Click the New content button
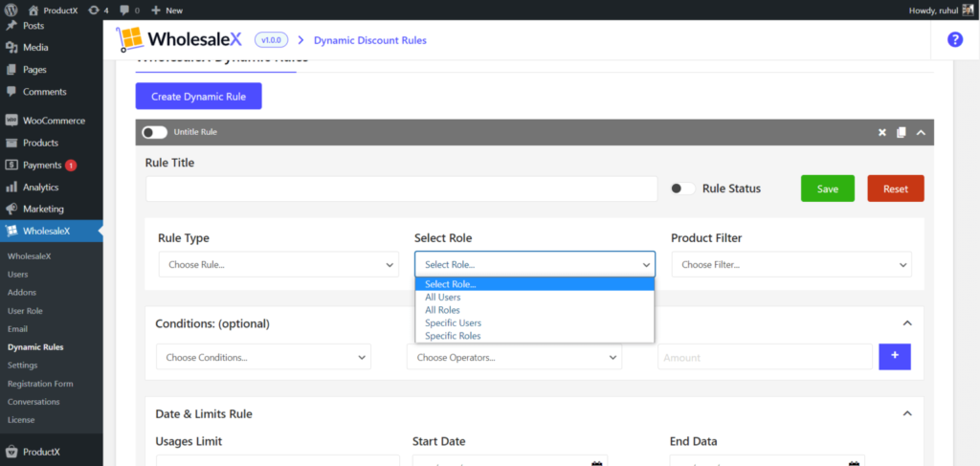The height and width of the screenshot is (466, 980). coord(167,11)
